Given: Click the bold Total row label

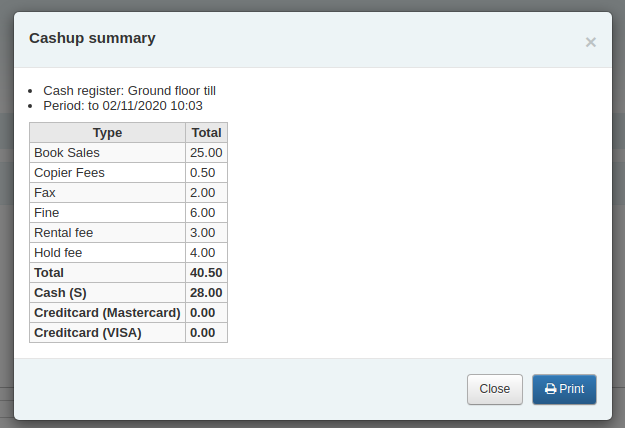Looking at the screenshot, I should point(49,273).
